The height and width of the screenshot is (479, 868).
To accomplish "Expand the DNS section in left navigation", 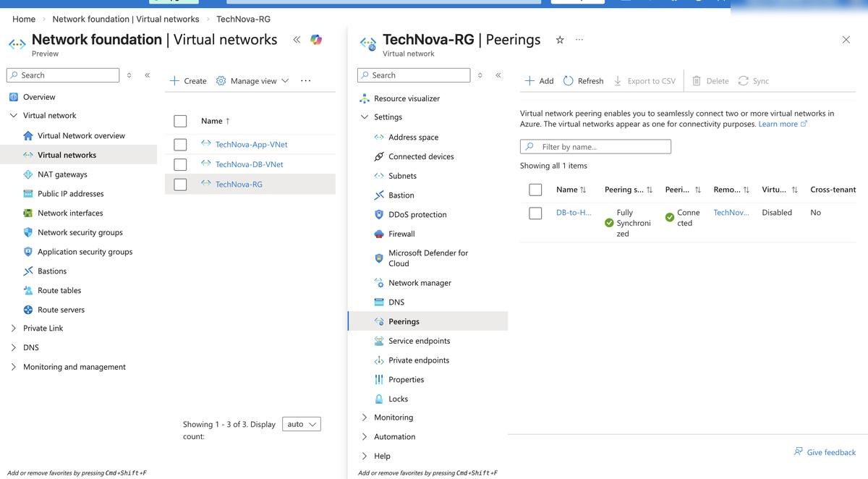I will click(13, 347).
